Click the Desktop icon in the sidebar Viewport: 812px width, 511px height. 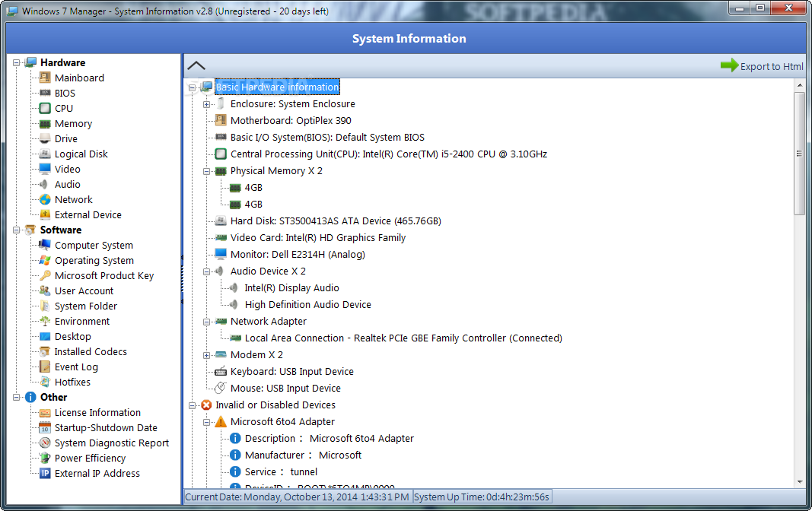pos(45,336)
